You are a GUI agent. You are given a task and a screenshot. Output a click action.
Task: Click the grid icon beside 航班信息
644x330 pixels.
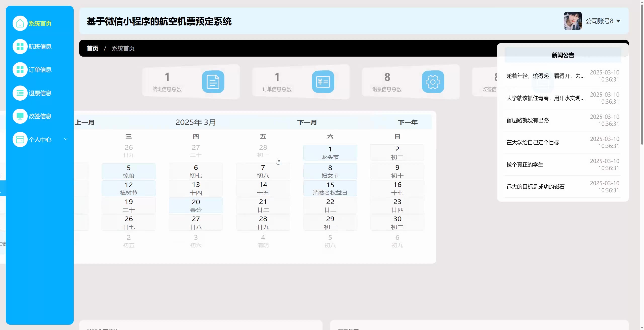20,47
